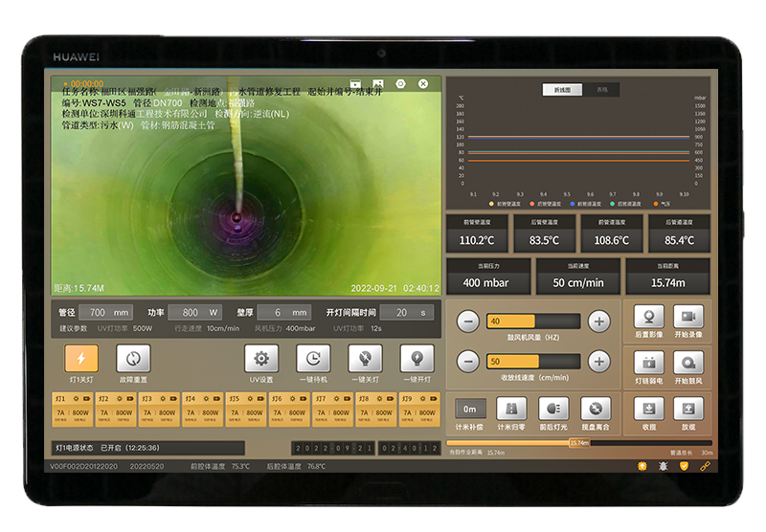Click the 灯1电源状态 已开启 status bar
Image resolution: width=766 pixels, height=532 pixels.
click(x=148, y=448)
